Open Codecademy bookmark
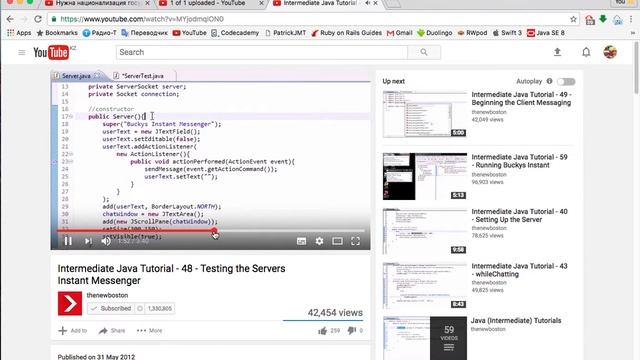Screen dimensions: 640x360 pyautogui.click(x=235, y=33)
